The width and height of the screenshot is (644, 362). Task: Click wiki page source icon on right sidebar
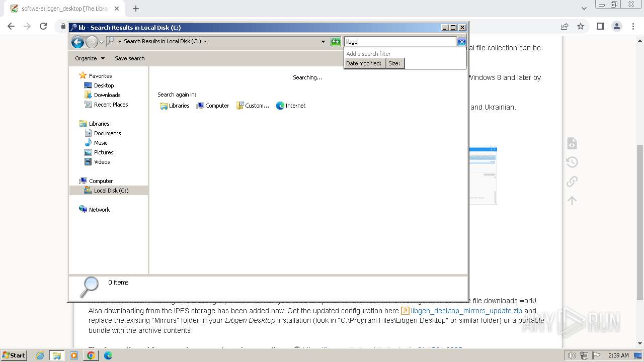[x=572, y=143]
